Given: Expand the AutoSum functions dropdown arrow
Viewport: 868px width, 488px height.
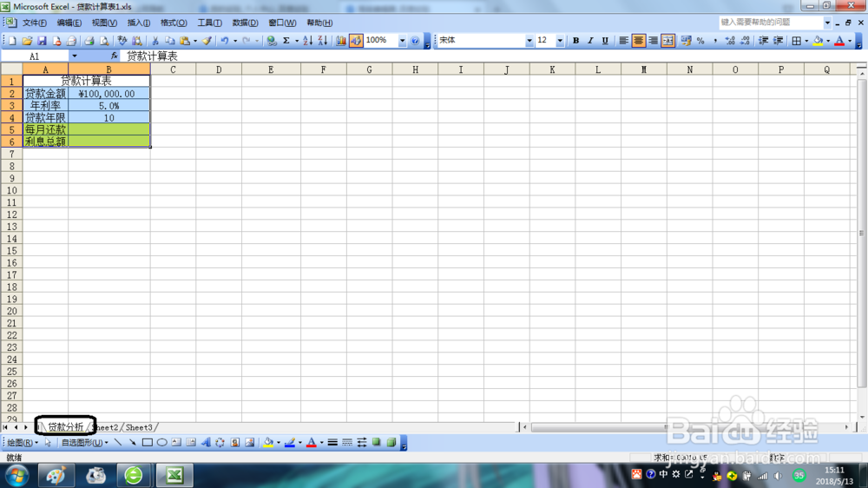Looking at the screenshot, I should coord(296,41).
